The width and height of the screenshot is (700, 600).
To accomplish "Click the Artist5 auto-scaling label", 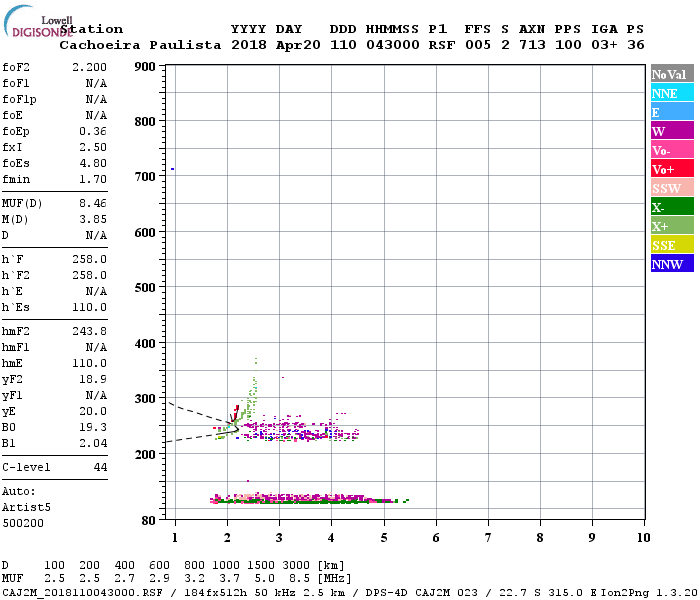I will [x=26, y=508].
